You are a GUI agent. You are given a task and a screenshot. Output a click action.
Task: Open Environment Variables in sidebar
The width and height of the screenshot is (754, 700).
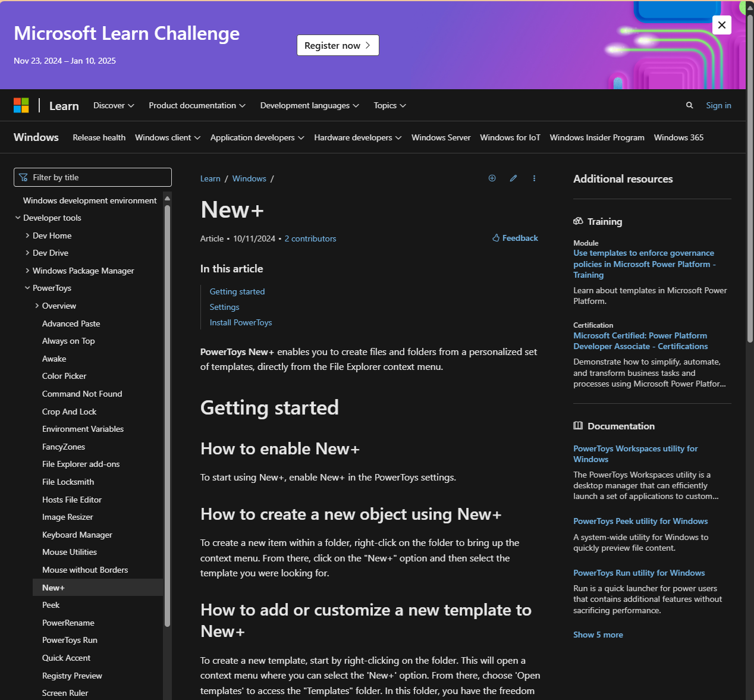pos(83,429)
